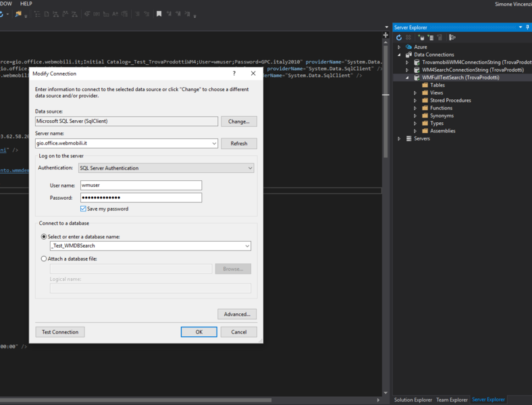Switch to the Solution Explorer tab

click(413, 400)
